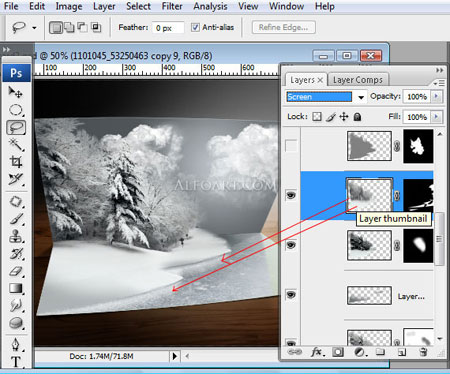This screenshot has height=374, width=450.
Task: Open the Opacity slider arrow
Action: pos(436,96)
